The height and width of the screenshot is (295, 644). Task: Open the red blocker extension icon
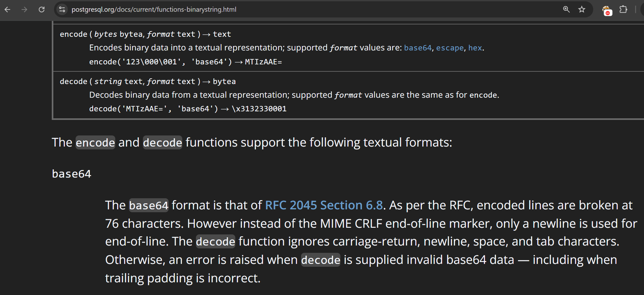click(x=607, y=10)
